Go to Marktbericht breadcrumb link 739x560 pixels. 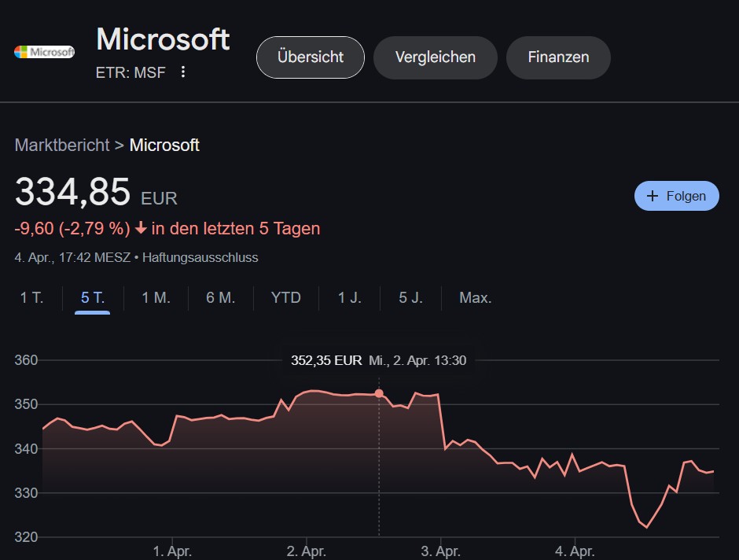point(62,146)
